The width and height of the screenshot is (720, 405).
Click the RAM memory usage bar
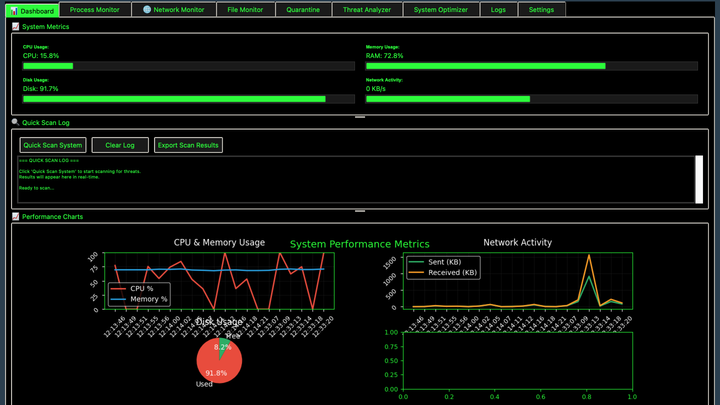[x=532, y=66]
